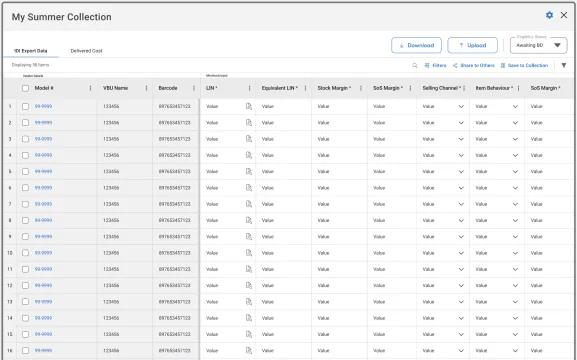The width and height of the screenshot is (577, 360).
Task: Click the LIN document lookup icon in row 4
Action: click(x=249, y=155)
